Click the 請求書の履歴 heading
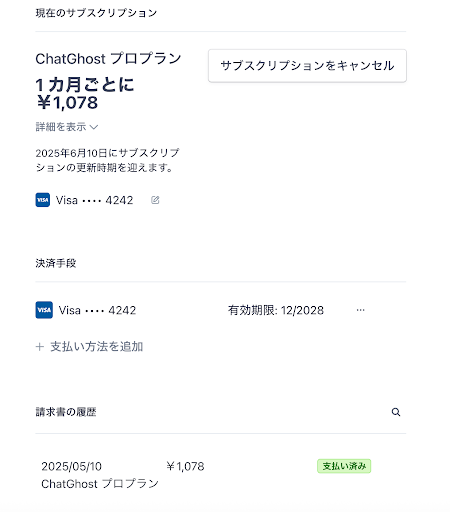Viewport: 450px width, 512px height. [x=66, y=412]
